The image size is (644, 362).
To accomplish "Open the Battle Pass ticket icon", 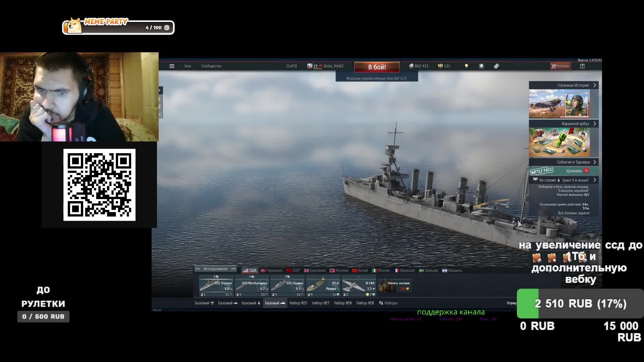I will click(496, 66).
